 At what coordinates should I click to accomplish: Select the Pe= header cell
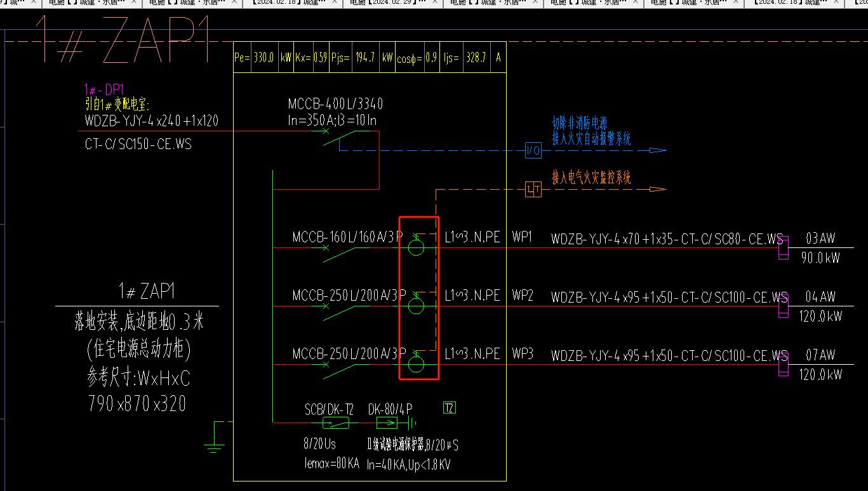click(x=243, y=57)
